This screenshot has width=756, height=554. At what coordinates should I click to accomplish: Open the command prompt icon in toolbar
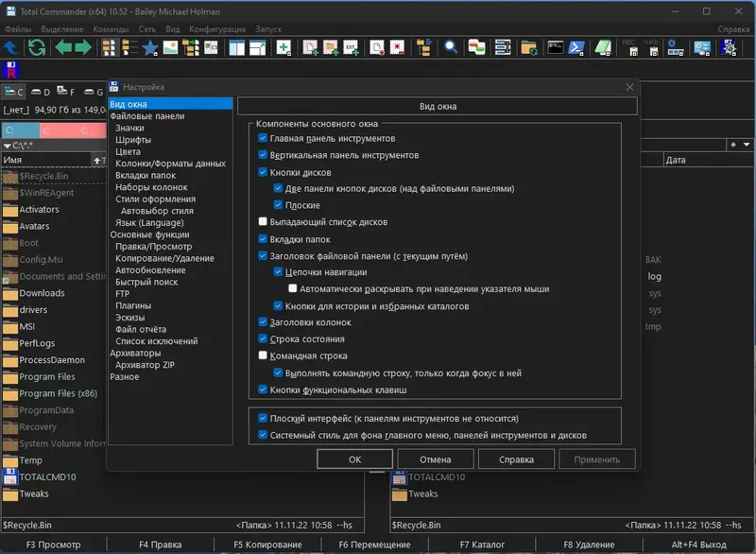click(x=556, y=47)
